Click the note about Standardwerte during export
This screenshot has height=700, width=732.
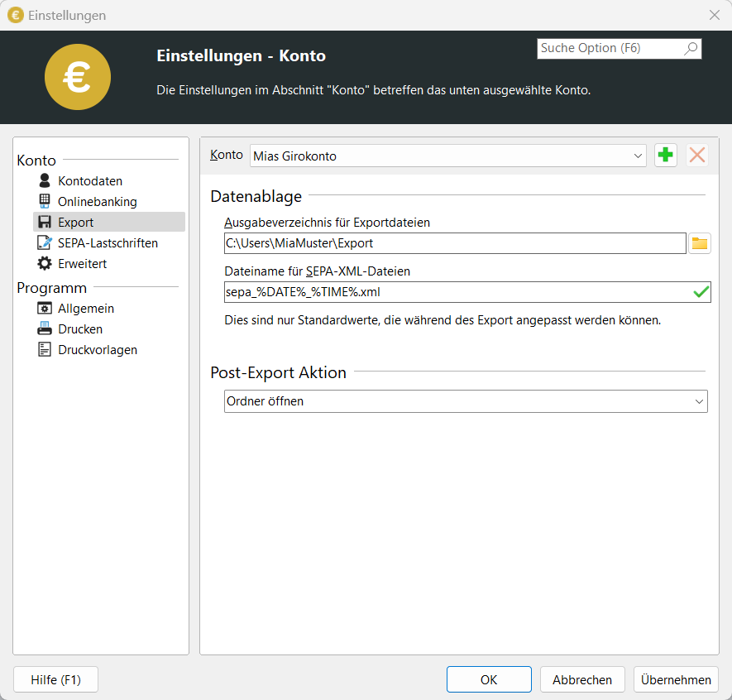pyautogui.click(x=443, y=320)
